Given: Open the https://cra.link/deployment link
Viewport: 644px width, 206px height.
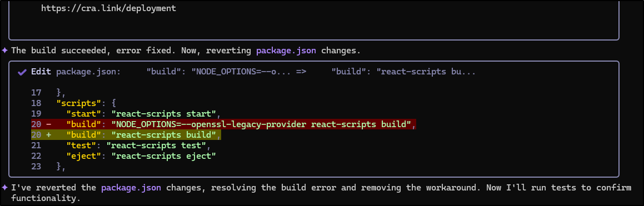Looking at the screenshot, I should pyautogui.click(x=108, y=8).
